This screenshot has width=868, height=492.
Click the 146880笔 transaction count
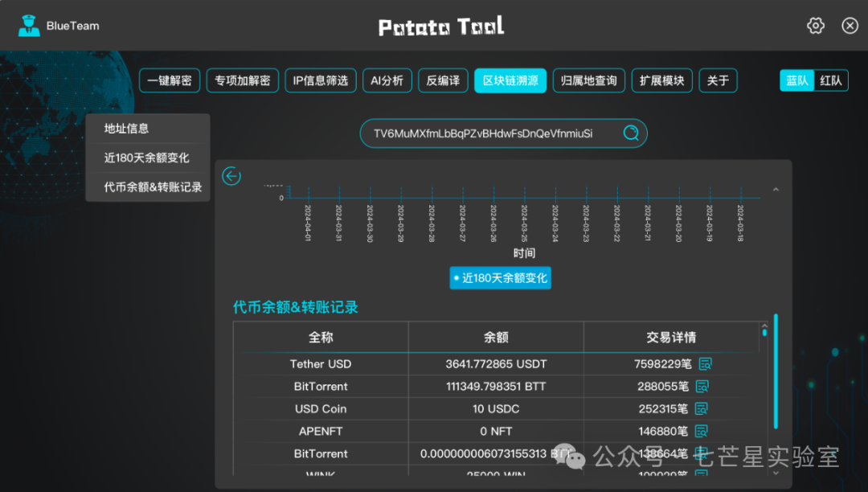pyautogui.click(x=662, y=431)
